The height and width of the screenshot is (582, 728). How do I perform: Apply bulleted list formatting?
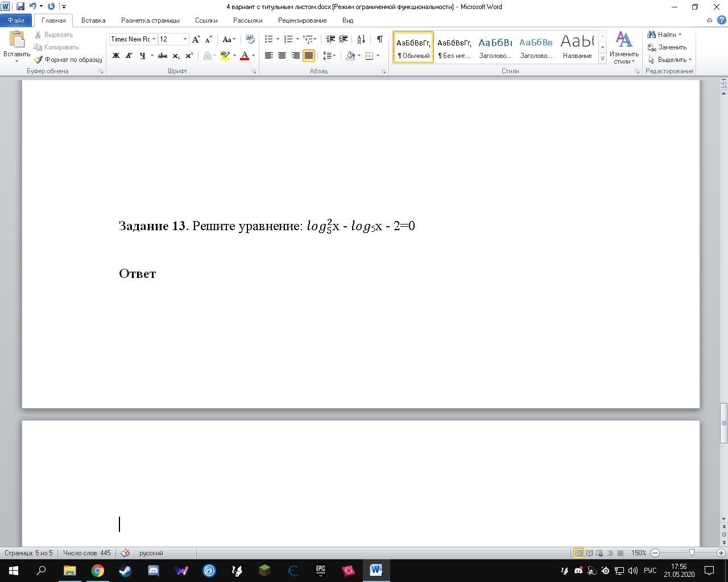(269, 39)
